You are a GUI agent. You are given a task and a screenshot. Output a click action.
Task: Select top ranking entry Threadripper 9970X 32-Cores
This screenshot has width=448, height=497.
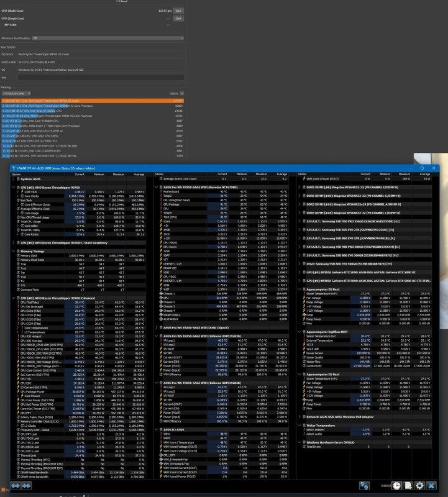(x=93, y=101)
